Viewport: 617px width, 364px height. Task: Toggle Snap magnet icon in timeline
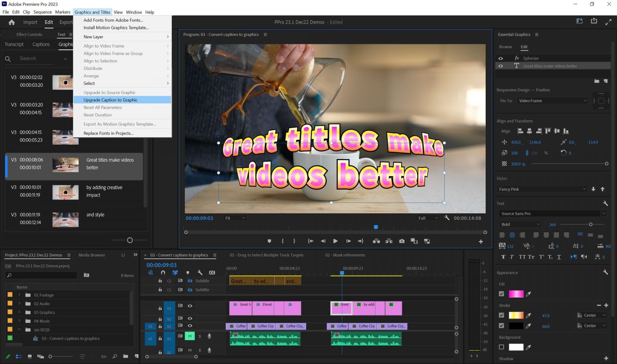tap(162, 272)
